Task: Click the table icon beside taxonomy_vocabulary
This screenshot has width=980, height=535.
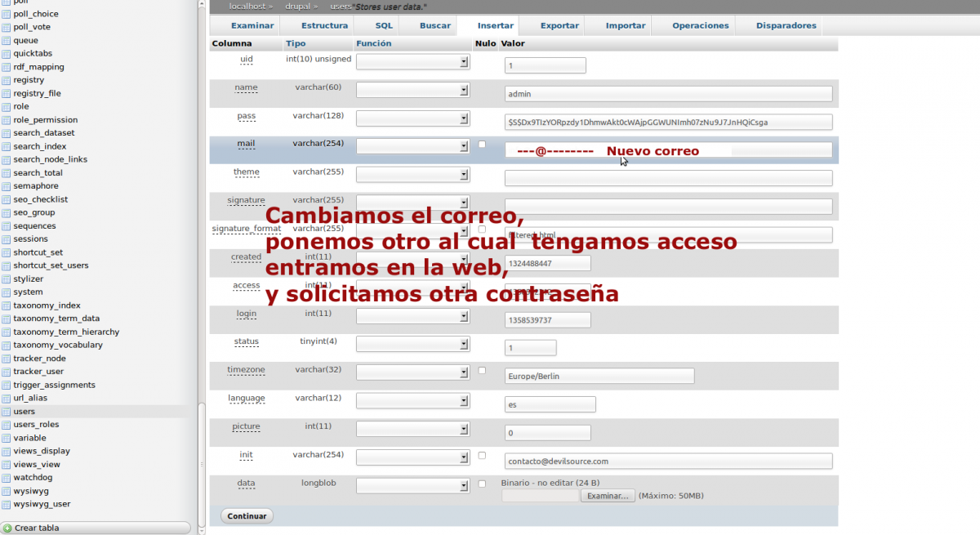Action: click(x=7, y=346)
